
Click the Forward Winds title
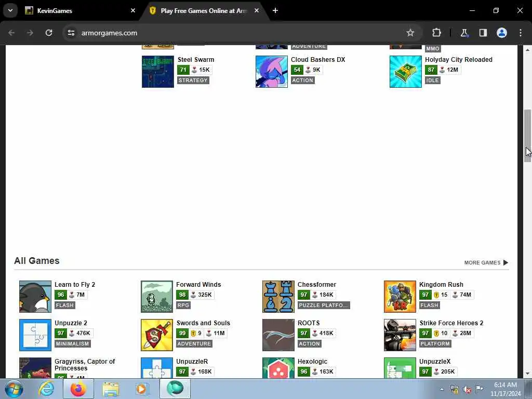click(x=198, y=285)
